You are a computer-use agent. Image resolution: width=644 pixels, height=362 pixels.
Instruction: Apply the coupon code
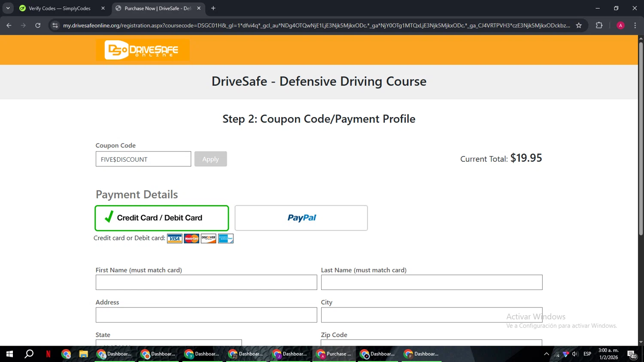click(x=210, y=159)
